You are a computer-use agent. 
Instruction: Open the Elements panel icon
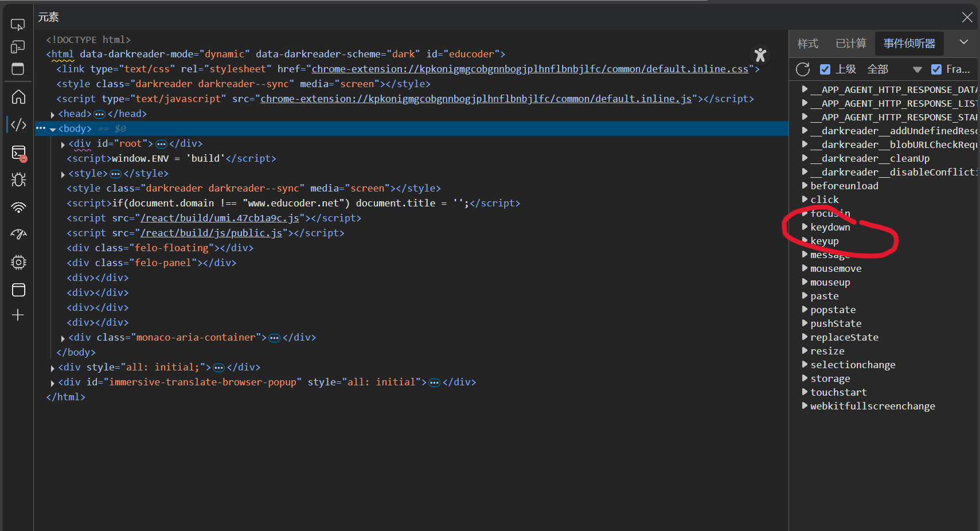pos(18,124)
